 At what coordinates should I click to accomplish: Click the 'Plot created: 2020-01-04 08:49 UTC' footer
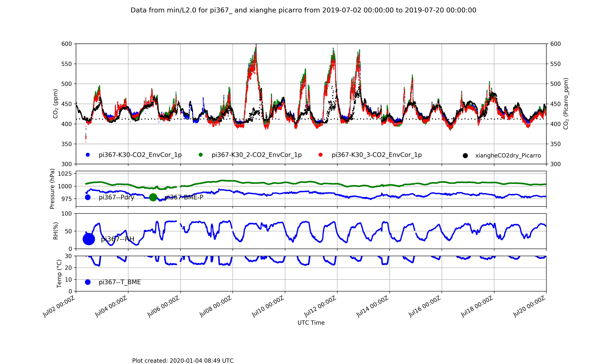pos(183,361)
